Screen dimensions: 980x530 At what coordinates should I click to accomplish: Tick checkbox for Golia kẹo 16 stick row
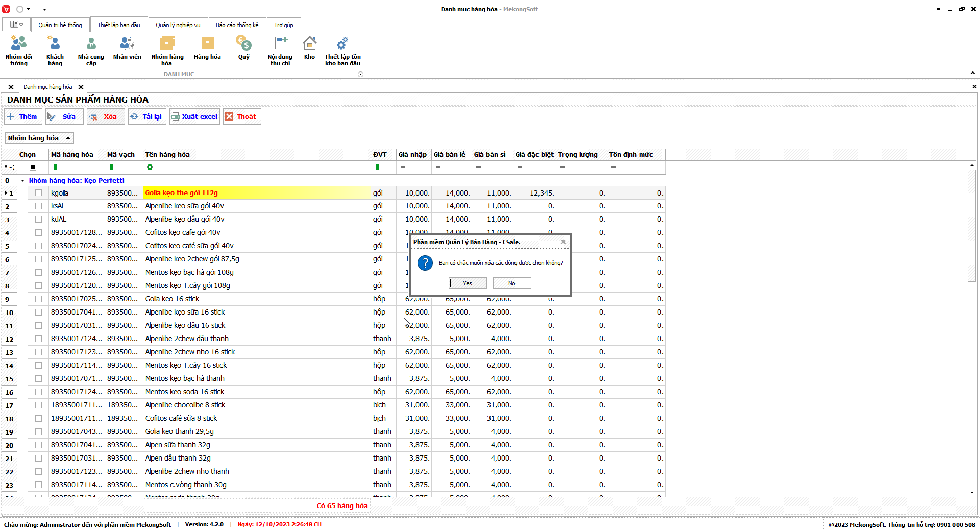point(38,299)
